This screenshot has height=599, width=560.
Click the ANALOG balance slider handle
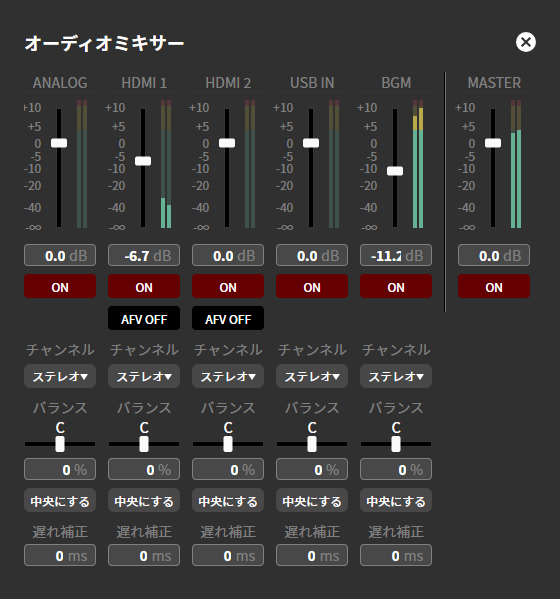pos(60,444)
